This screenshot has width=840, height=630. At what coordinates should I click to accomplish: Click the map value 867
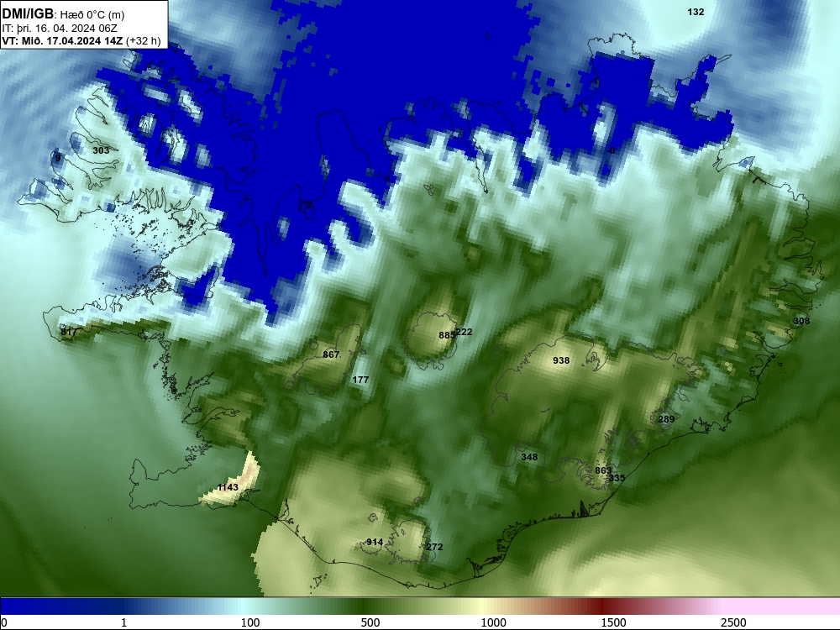tap(331, 354)
